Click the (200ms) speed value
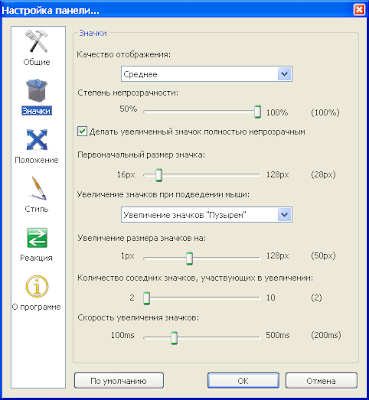Viewport: 369px width, 400px height. point(326,335)
